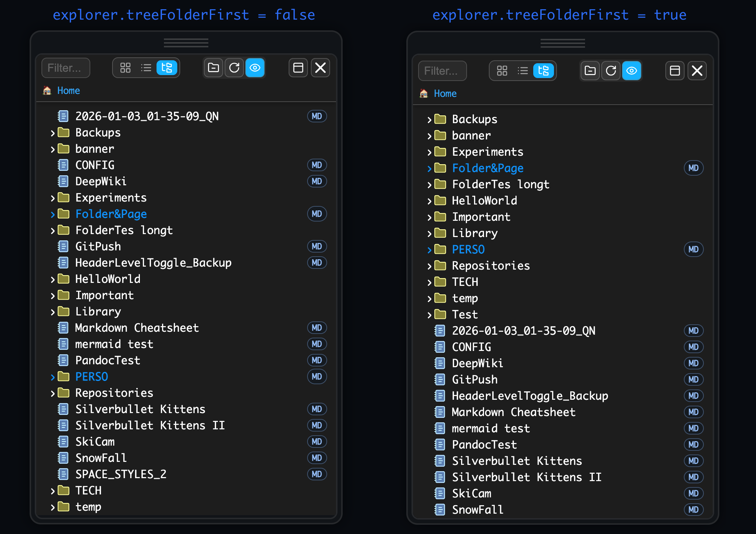Click new folder icon in right panel
The height and width of the screenshot is (534, 756).
click(590, 71)
